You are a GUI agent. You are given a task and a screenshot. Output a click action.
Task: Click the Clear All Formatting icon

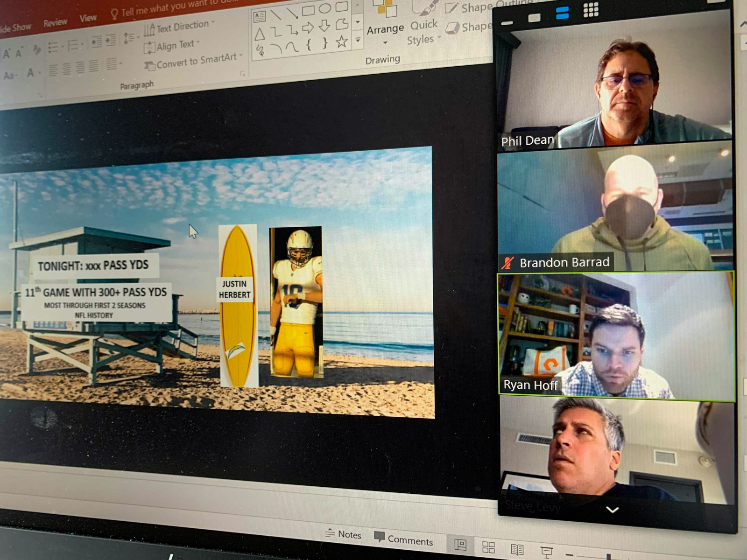coord(36,49)
